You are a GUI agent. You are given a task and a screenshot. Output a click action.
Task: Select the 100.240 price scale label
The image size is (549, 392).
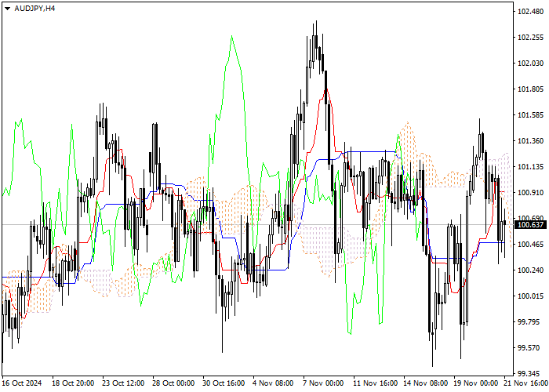coord(530,270)
